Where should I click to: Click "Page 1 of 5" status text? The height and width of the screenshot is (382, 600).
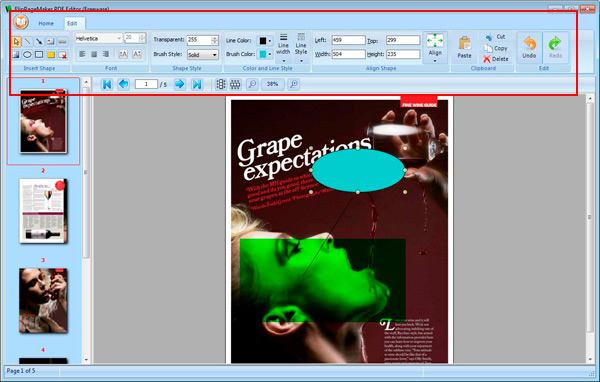[21, 371]
